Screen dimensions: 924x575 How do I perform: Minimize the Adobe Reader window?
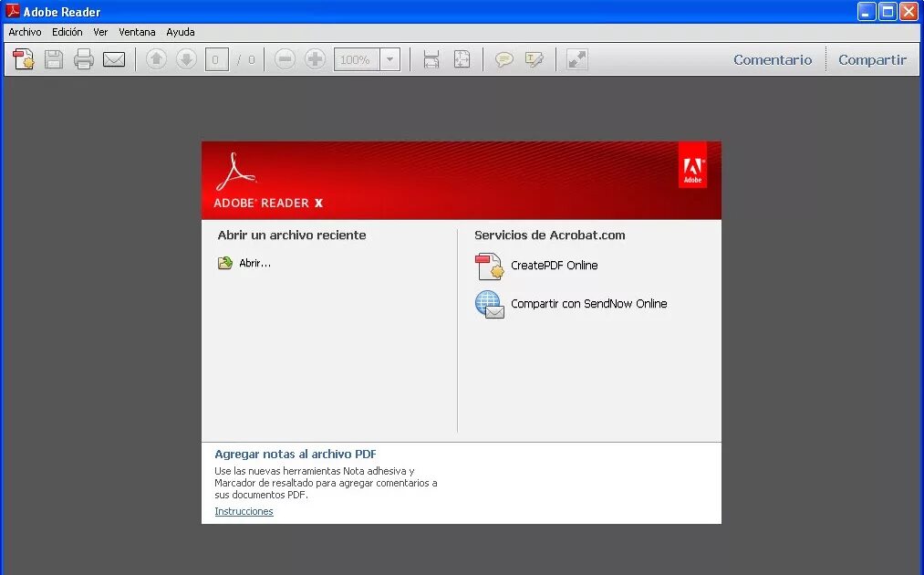click(867, 11)
